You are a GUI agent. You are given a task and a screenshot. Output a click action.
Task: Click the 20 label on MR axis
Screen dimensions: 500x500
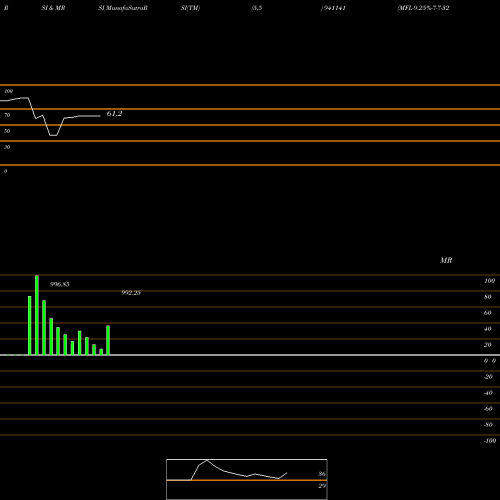coord(488,345)
